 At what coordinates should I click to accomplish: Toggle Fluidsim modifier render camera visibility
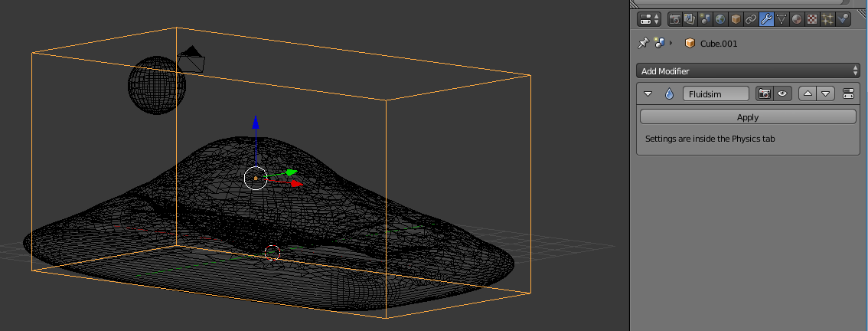click(x=764, y=93)
